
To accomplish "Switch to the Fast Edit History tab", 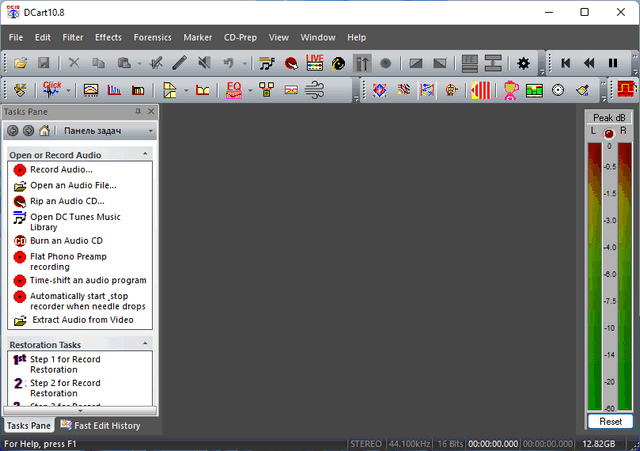I will pyautogui.click(x=100, y=426).
